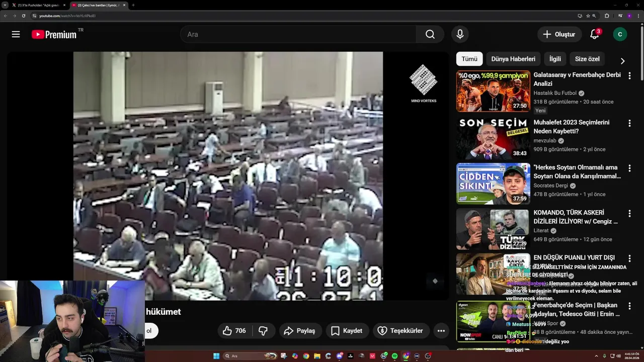The height and width of the screenshot is (362, 644).
Task: Select the 'Dünya Haberleri' filter chip
Action: 513,59
